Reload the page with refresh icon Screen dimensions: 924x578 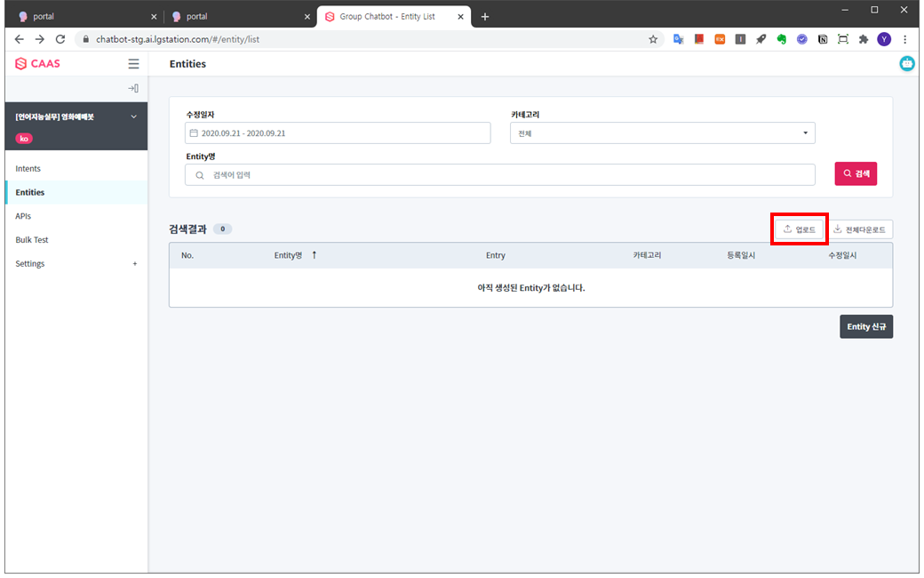tap(60, 39)
